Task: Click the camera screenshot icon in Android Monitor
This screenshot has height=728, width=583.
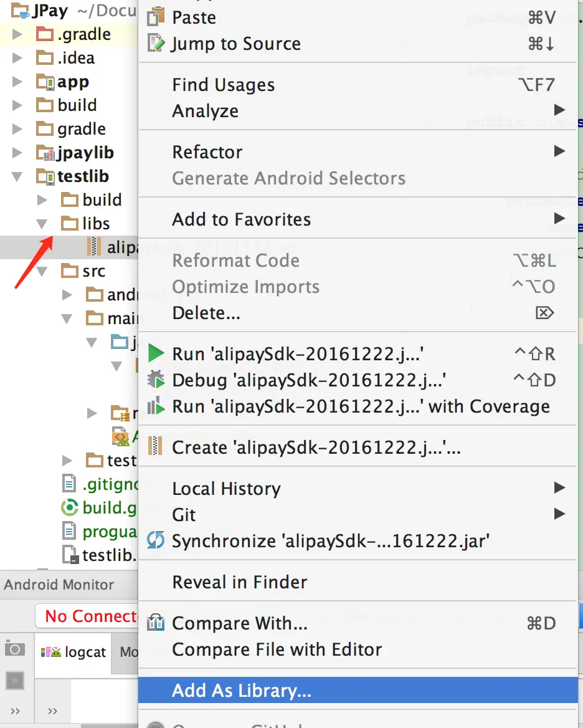Action: point(15,648)
